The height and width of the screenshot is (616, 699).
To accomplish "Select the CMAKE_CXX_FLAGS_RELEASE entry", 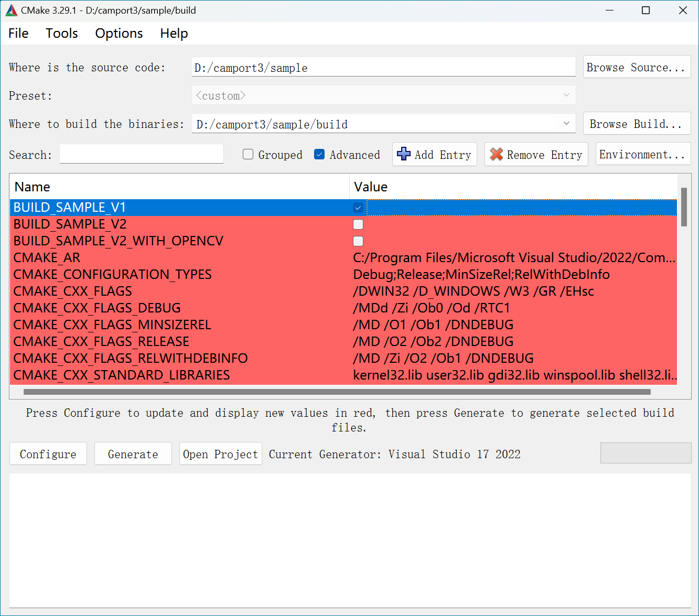I will pyautogui.click(x=101, y=342).
